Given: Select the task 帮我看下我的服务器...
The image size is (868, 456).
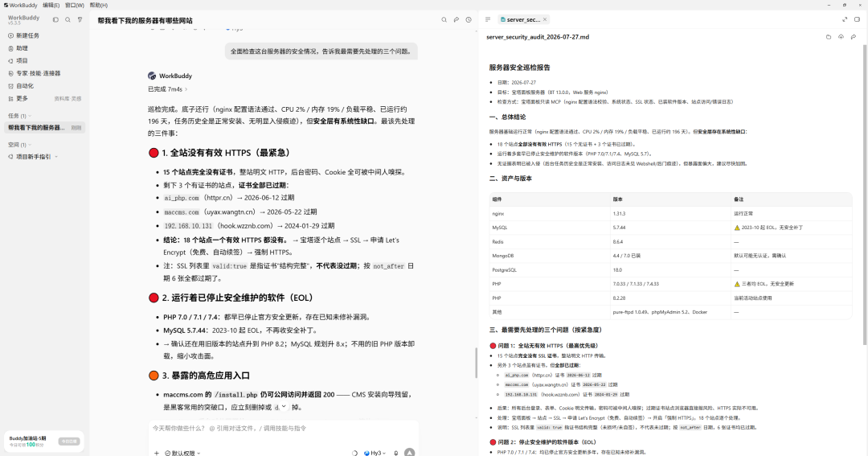Looking at the screenshot, I should point(44,127).
